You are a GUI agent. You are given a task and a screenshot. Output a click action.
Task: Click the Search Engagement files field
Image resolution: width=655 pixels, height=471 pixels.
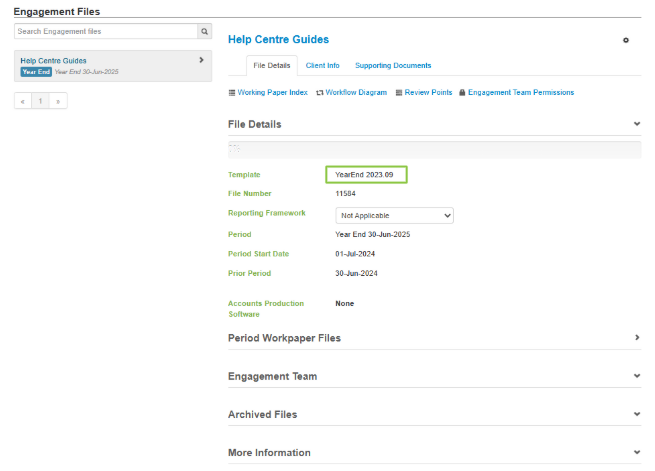tap(105, 32)
